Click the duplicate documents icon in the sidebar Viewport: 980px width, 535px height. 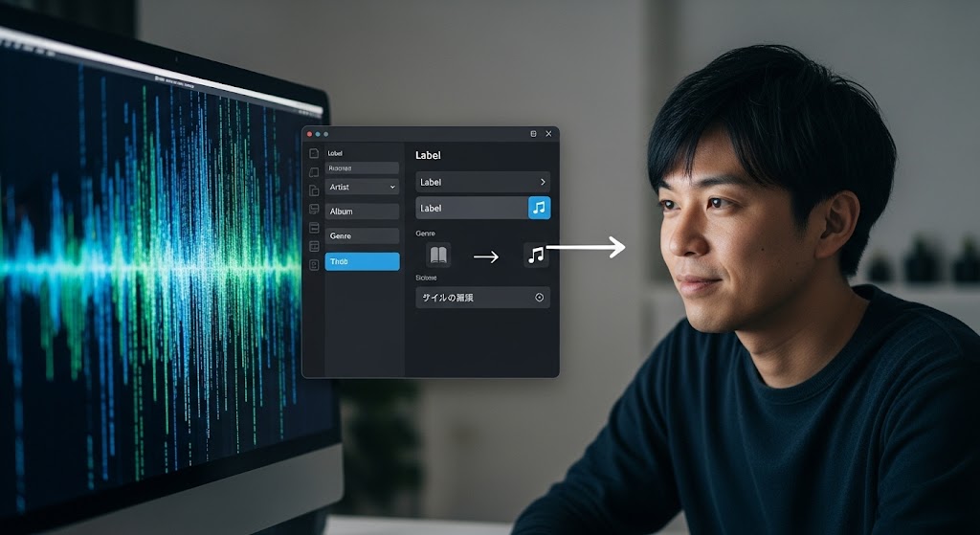coord(314,190)
